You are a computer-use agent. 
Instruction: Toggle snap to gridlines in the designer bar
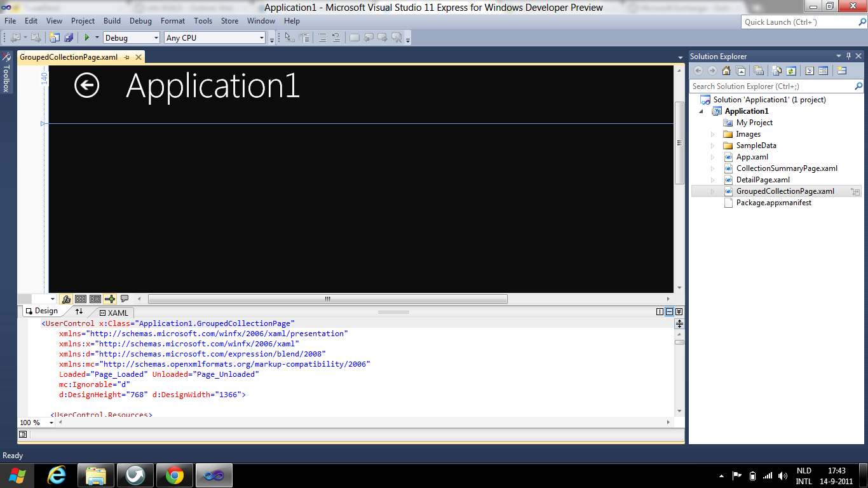[95, 299]
